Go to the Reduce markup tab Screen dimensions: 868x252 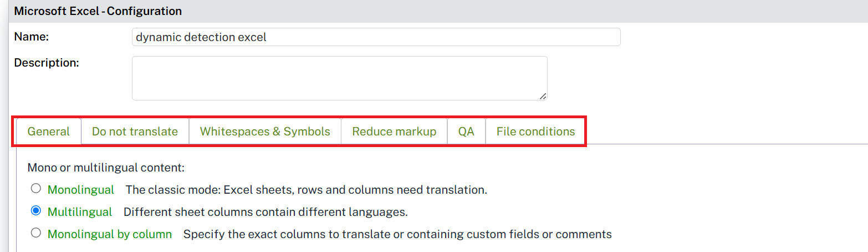pos(394,132)
